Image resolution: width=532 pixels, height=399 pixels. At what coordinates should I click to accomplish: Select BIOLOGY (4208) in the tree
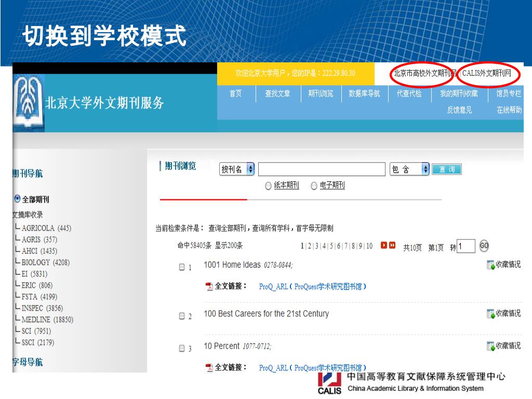(46, 262)
